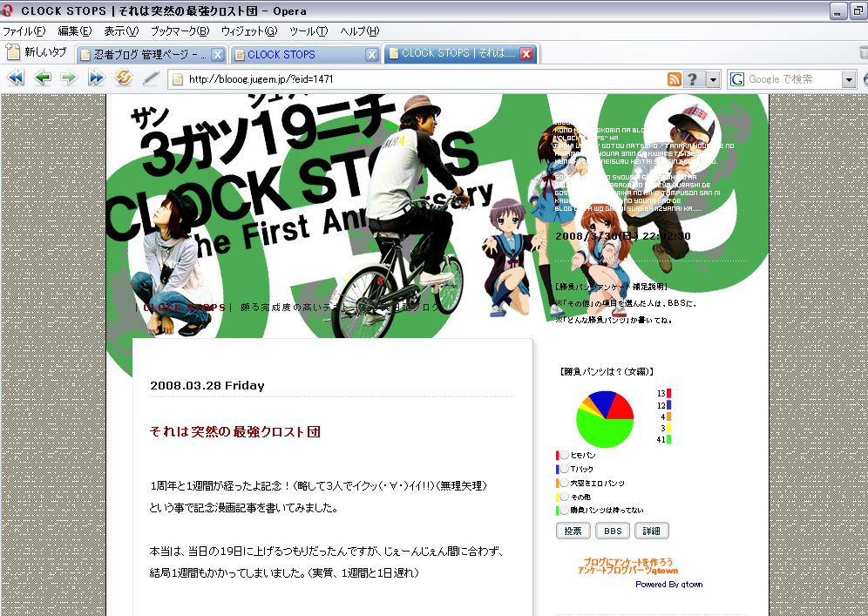Click the poll heading 【勝負パンツは？(女編)】
Screen dimensions: 868x616
coord(607,372)
